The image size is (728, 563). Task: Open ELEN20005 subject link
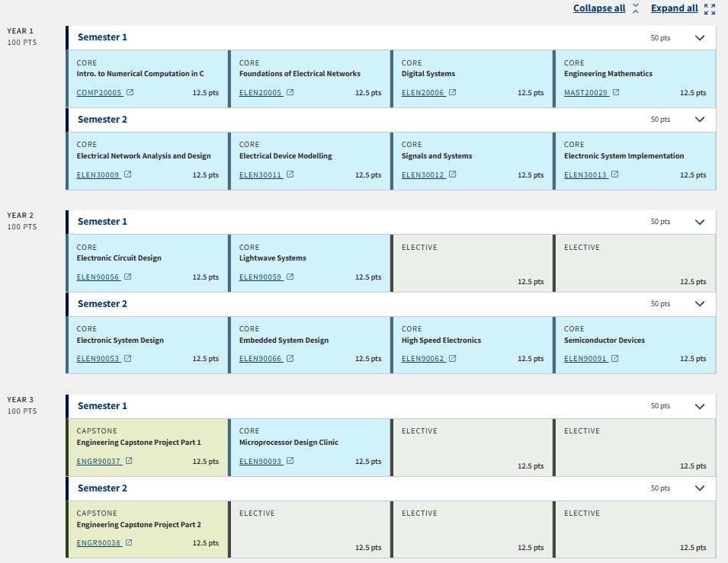click(x=261, y=93)
